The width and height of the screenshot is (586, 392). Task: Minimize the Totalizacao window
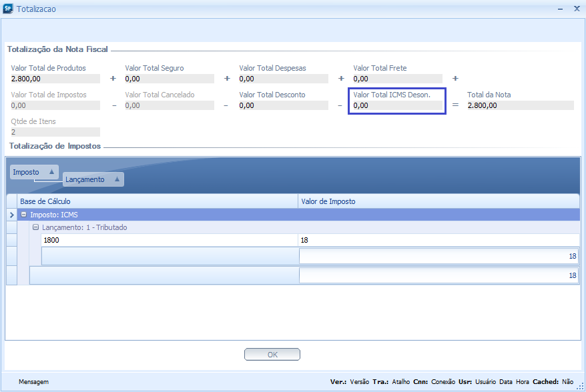click(x=559, y=9)
